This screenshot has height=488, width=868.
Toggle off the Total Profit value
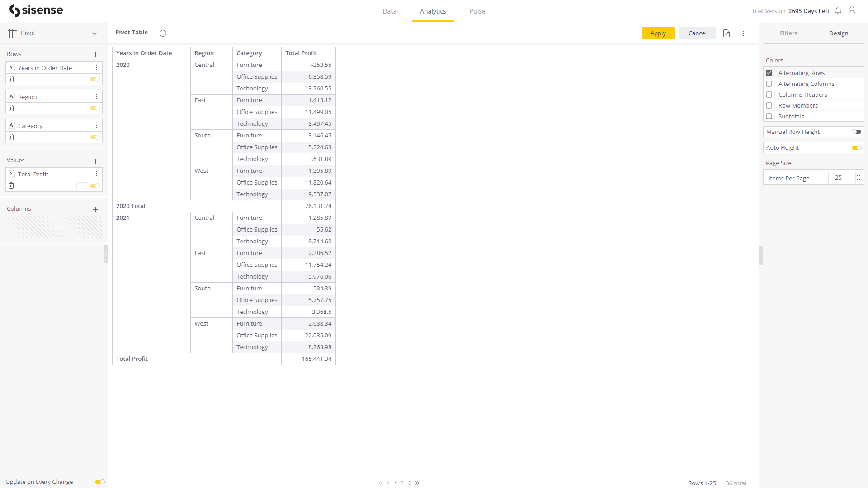[95, 185]
